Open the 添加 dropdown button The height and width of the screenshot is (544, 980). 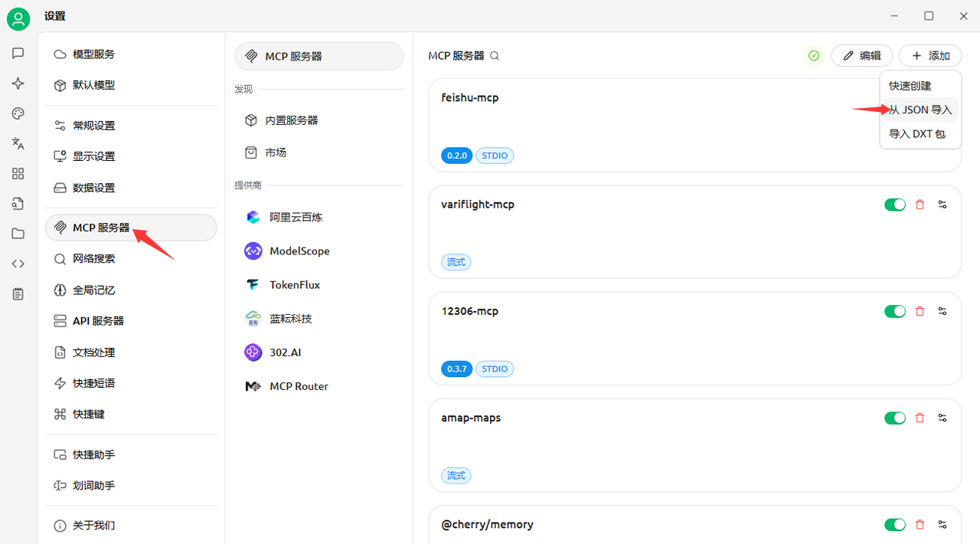tap(930, 56)
